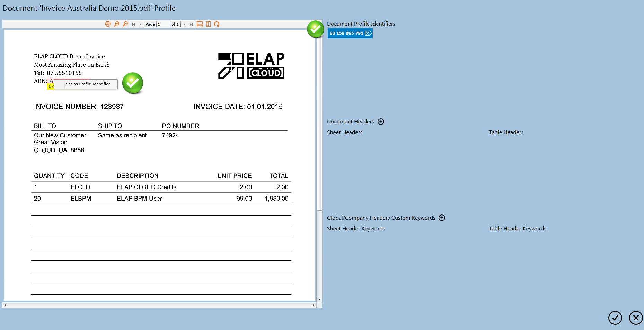
Task: Print the invoice document
Action: 108,24
